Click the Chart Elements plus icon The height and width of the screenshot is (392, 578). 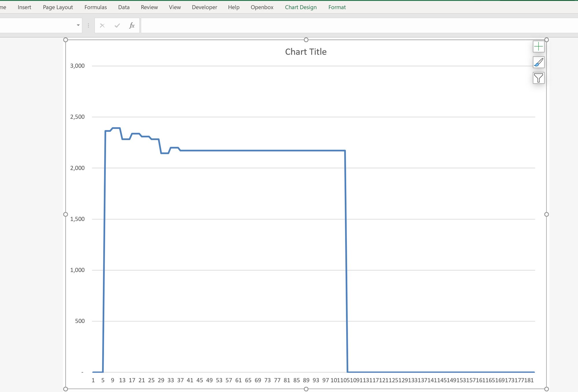point(538,47)
